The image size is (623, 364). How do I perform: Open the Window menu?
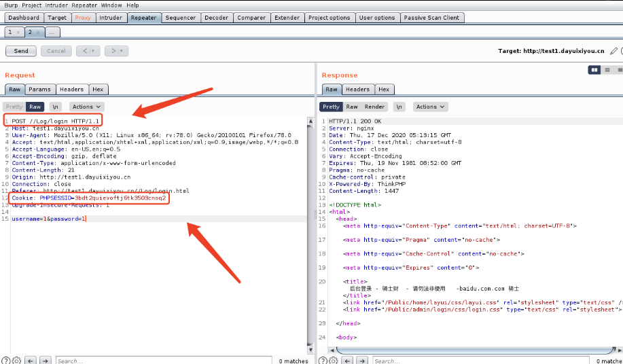[111, 5]
